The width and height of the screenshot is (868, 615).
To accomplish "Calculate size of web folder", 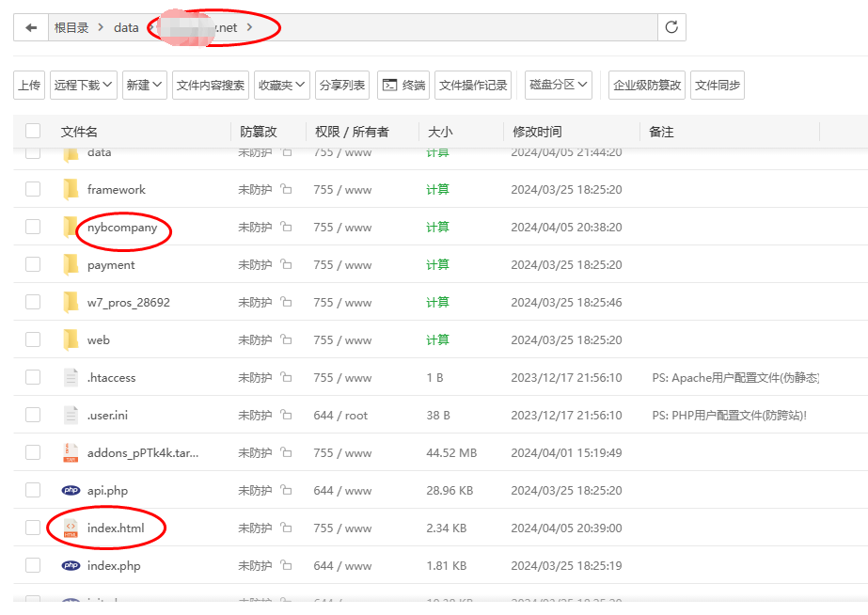I will click(x=437, y=339).
